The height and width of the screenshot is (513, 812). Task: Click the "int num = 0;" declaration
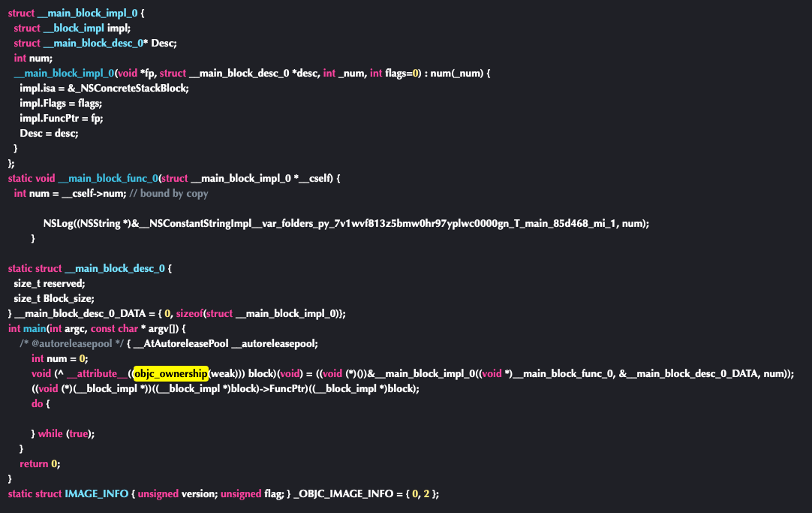click(x=59, y=358)
